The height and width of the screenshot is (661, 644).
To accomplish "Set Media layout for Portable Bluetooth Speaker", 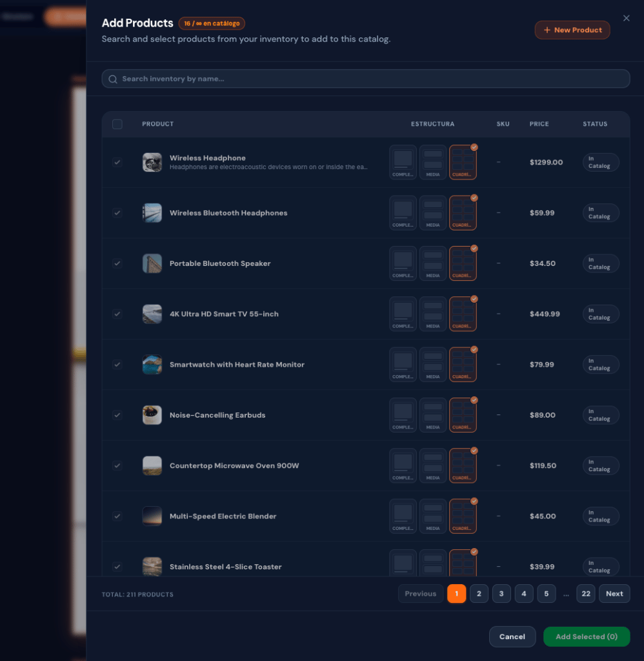I will pyautogui.click(x=433, y=263).
